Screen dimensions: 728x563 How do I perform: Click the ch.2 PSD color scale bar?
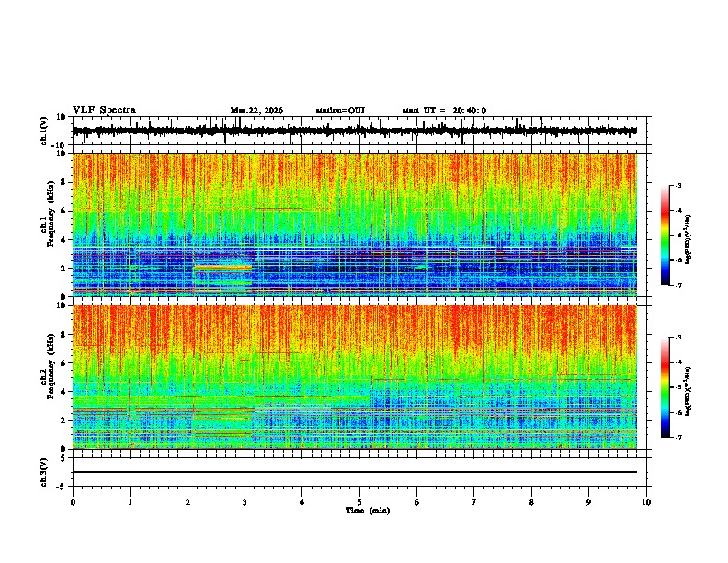pyautogui.click(x=665, y=387)
